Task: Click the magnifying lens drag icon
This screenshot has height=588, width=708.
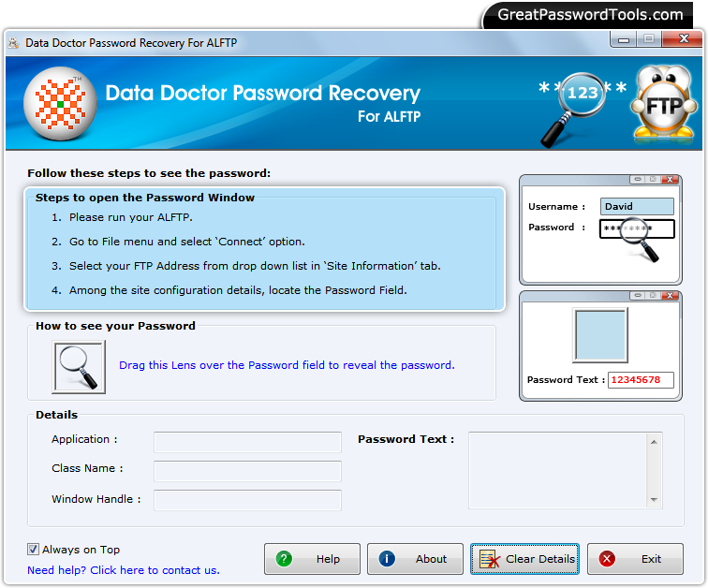Action: pos(79,367)
